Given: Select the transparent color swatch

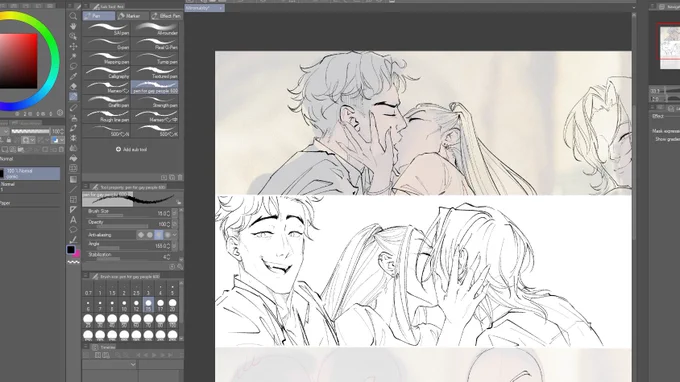Looking at the screenshot, I should coord(74,262).
